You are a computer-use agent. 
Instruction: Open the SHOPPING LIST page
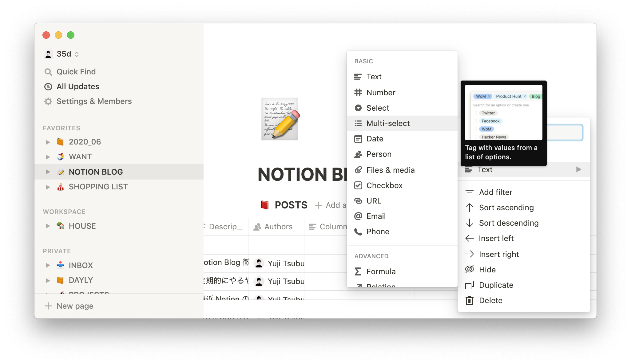pos(119,187)
